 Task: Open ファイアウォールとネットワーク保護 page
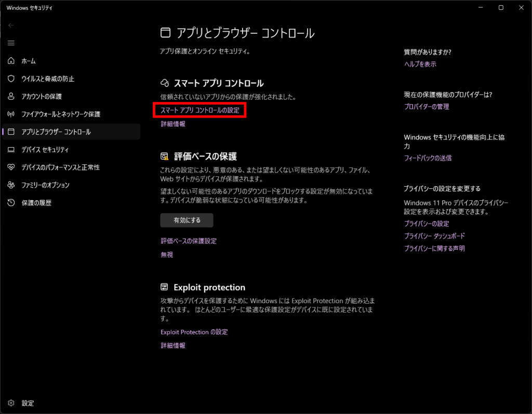coord(61,114)
